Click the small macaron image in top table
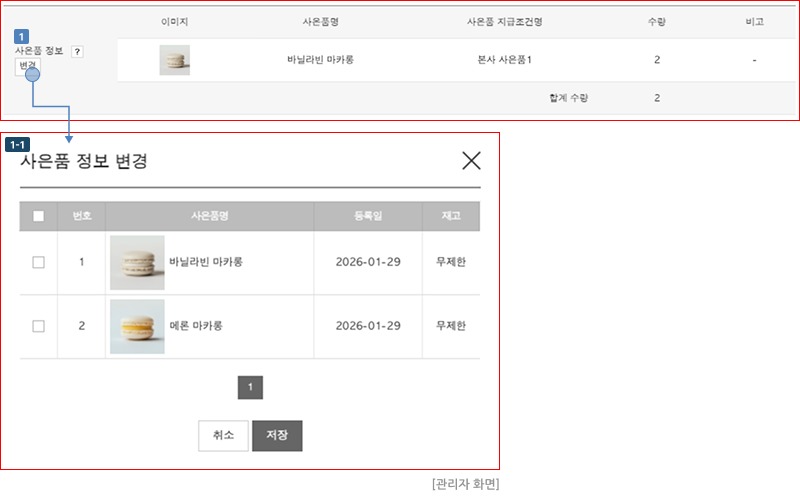This screenshot has height=499, width=800. coord(174,60)
